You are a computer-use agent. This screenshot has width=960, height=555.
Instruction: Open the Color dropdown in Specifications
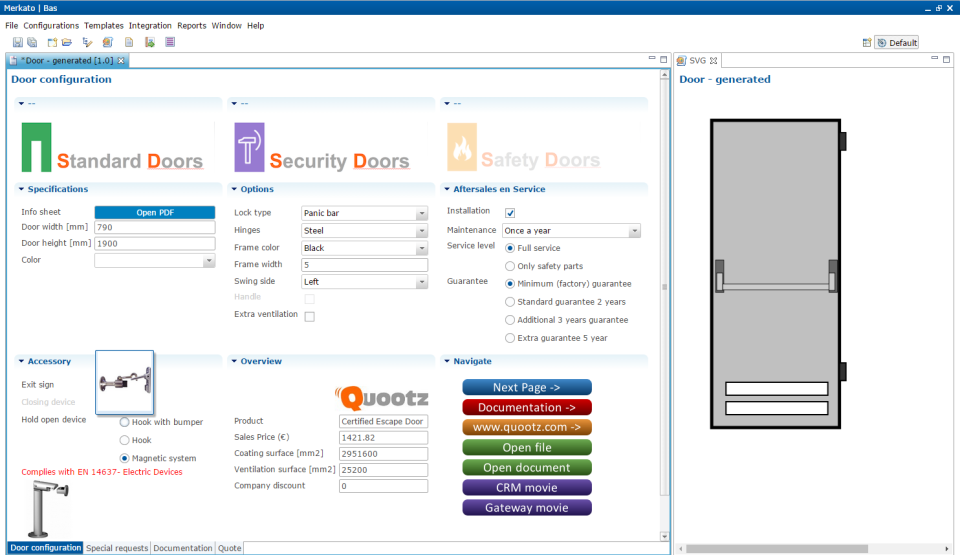point(209,260)
